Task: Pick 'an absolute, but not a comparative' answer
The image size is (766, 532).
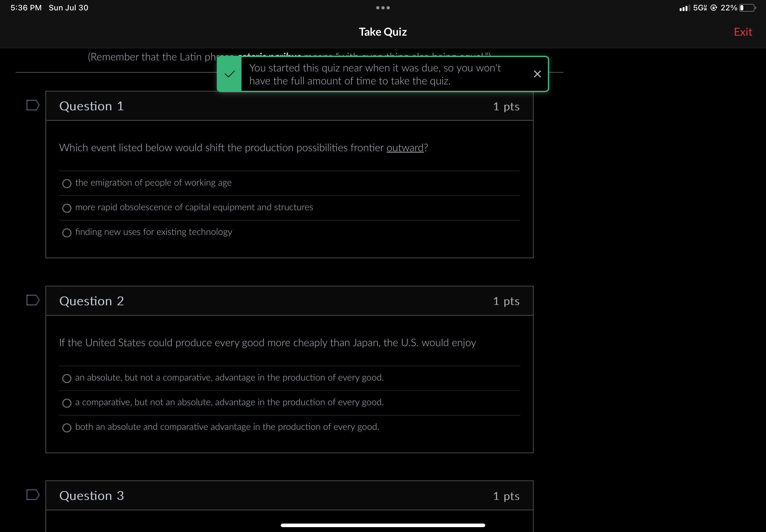Action: click(67, 378)
